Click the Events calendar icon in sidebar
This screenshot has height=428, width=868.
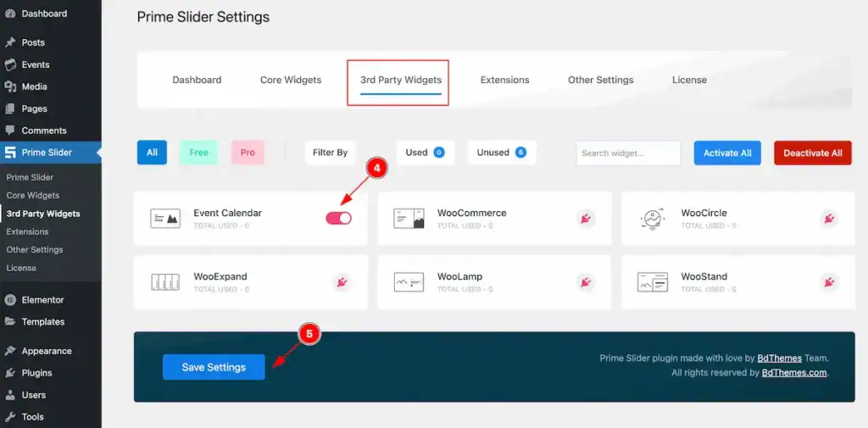point(10,64)
